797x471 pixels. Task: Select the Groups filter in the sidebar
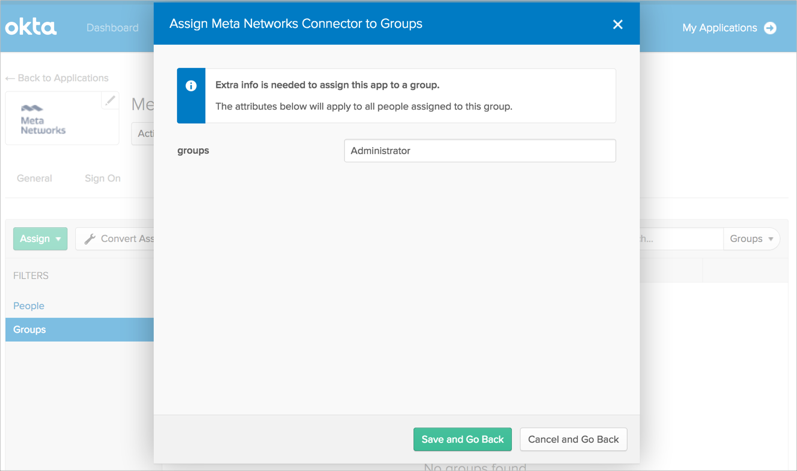[x=30, y=329]
